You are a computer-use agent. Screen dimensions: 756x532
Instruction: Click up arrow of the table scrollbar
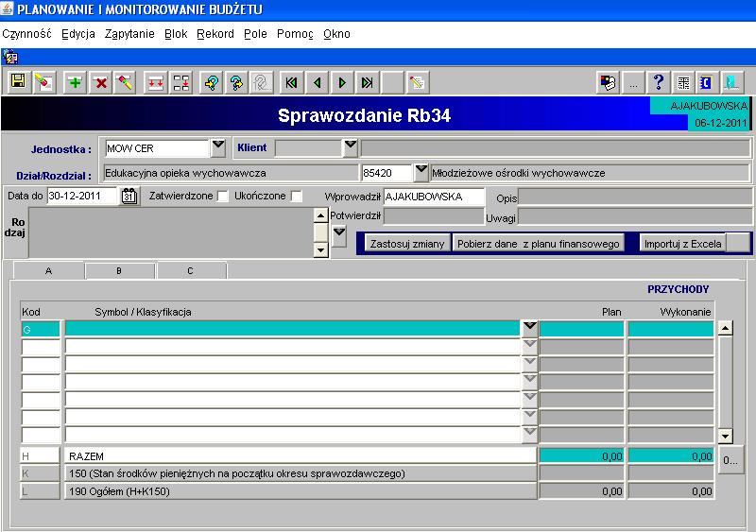pos(725,328)
